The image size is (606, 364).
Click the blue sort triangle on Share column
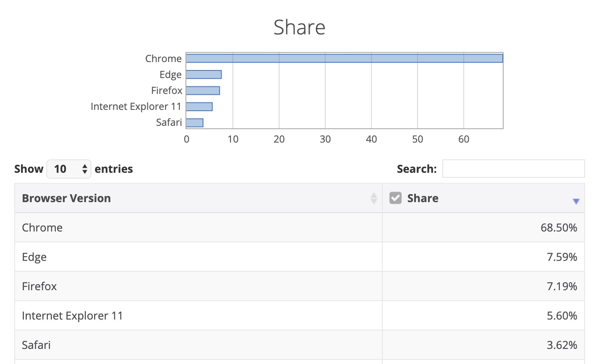(577, 201)
